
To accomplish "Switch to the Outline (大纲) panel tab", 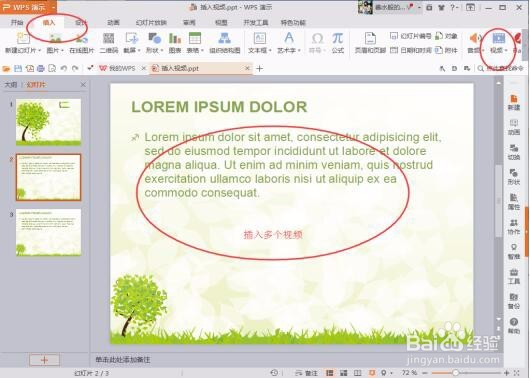I will coord(10,85).
